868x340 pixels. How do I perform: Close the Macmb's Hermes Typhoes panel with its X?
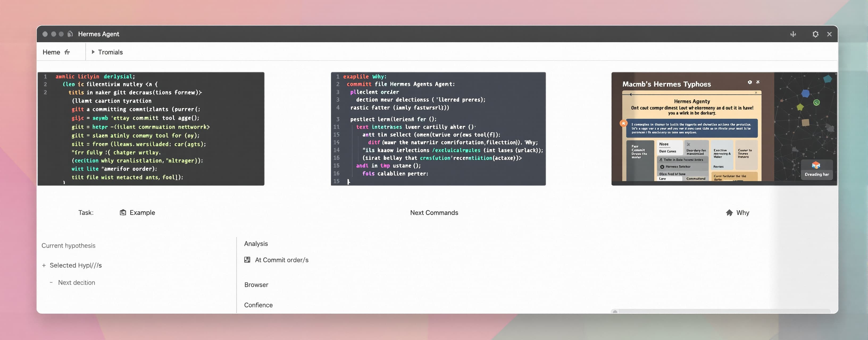[x=758, y=82]
